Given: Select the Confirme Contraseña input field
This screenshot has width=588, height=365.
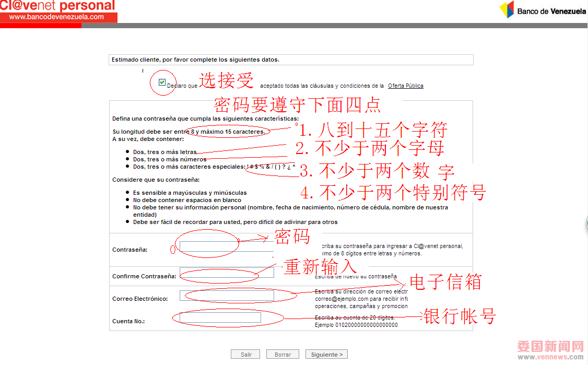Looking at the screenshot, I should tap(227, 273).
